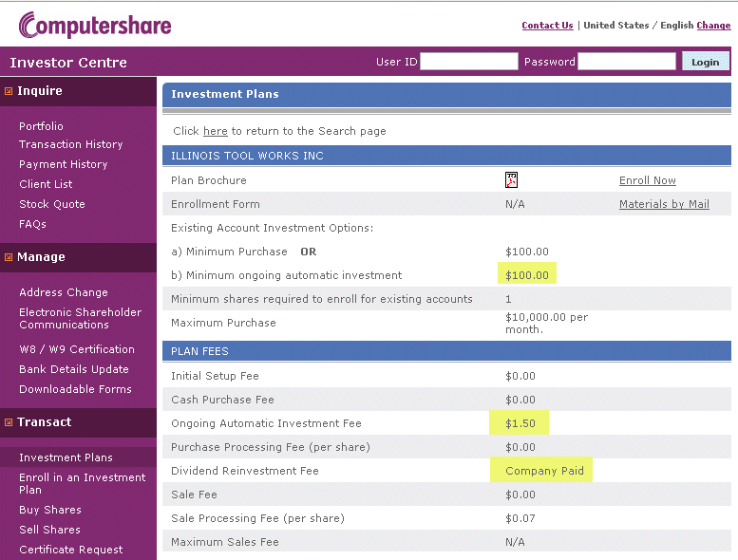Viewport: 738px width, 560px height.
Task: Go to Buy Shares
Action: tap(50, 510)
